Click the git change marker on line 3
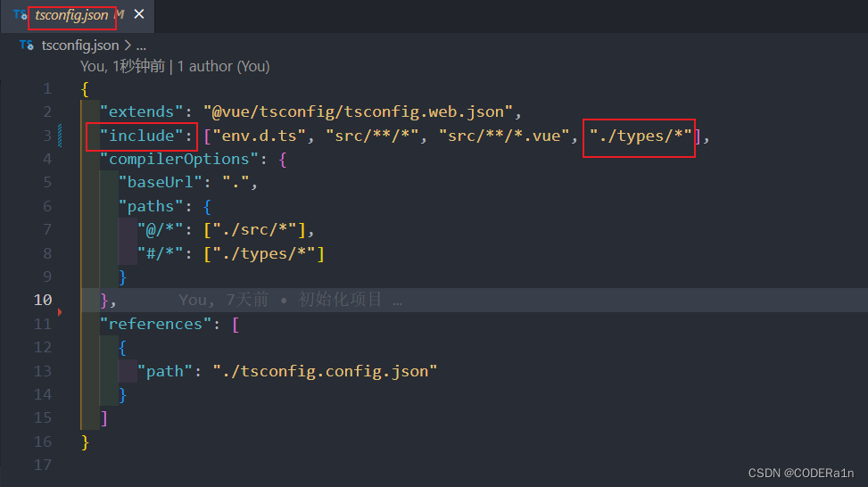This screenshot has width=868, height=487. 60,136
